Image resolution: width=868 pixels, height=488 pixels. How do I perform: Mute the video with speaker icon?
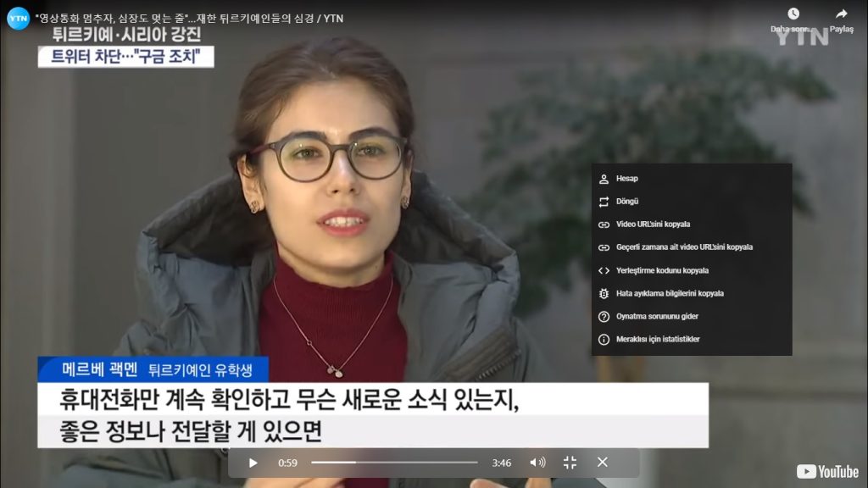[x=537, y=463]
